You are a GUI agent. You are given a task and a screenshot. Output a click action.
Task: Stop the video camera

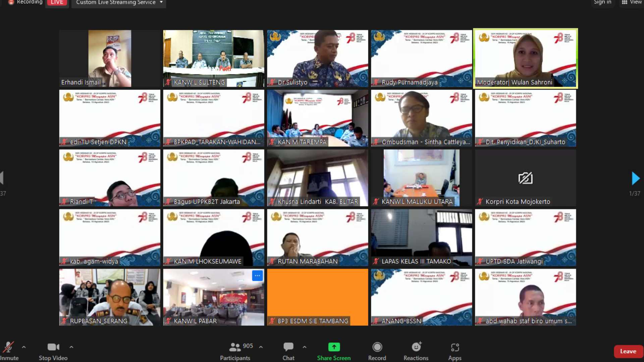53,347
